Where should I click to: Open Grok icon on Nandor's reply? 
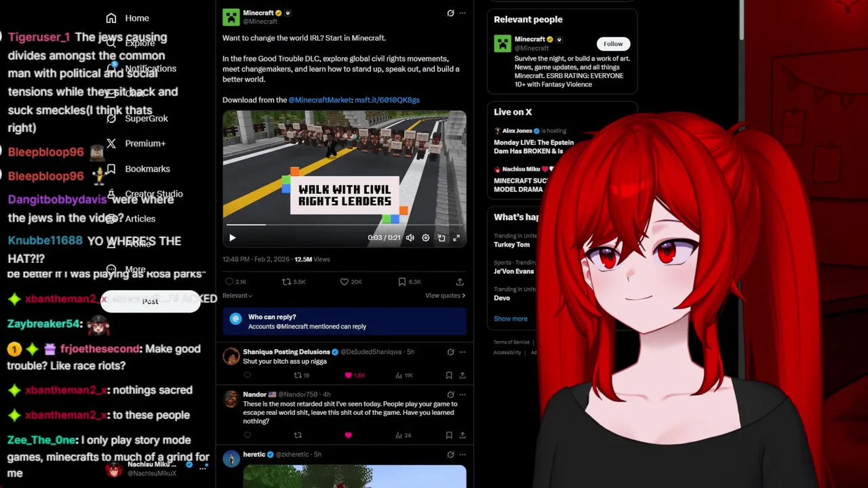[x=450, y=394]
